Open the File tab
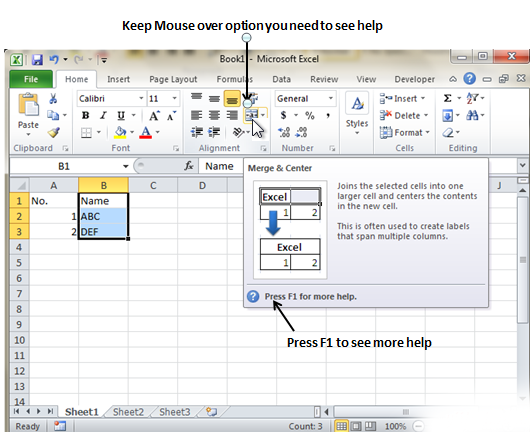Image resolution: width=532 pixels, height=432 pixels. 31,79
